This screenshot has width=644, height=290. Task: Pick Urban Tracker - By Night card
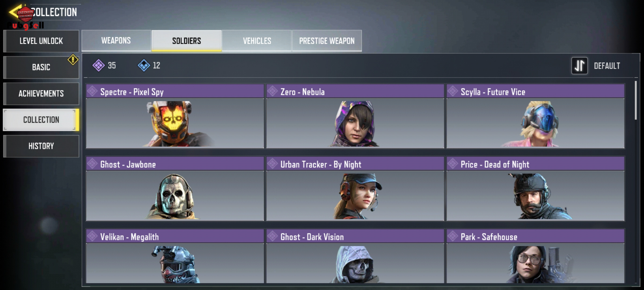click(355, 189)
